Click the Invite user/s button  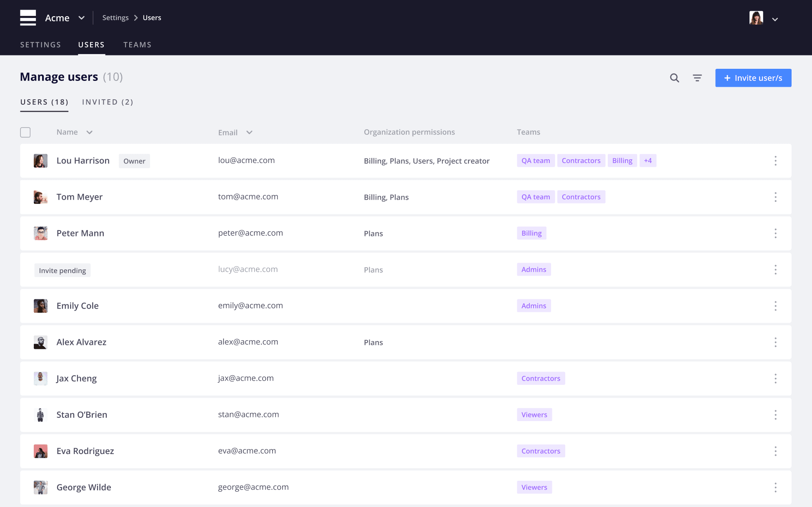pyautogui.click(x=753, y=78)
